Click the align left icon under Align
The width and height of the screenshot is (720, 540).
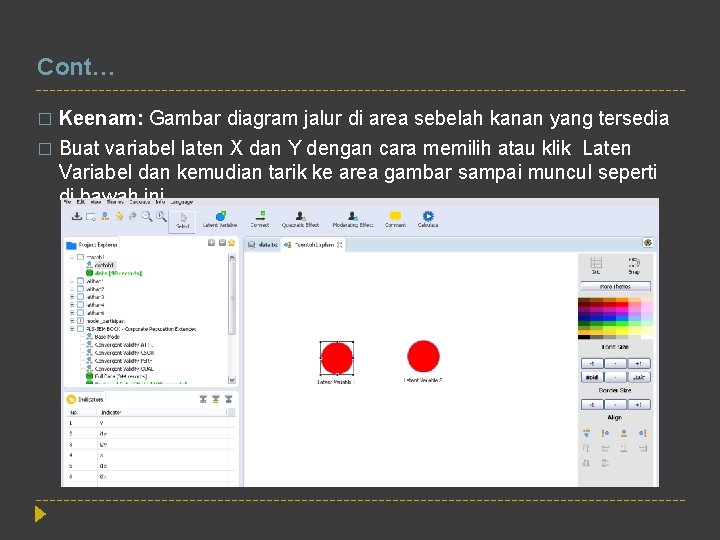coord(605,433)
